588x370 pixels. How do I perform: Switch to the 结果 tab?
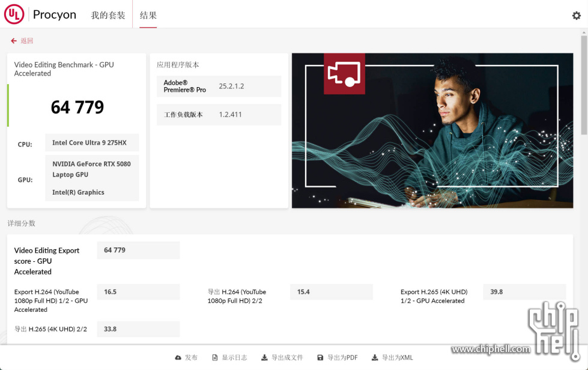point(148,16)
